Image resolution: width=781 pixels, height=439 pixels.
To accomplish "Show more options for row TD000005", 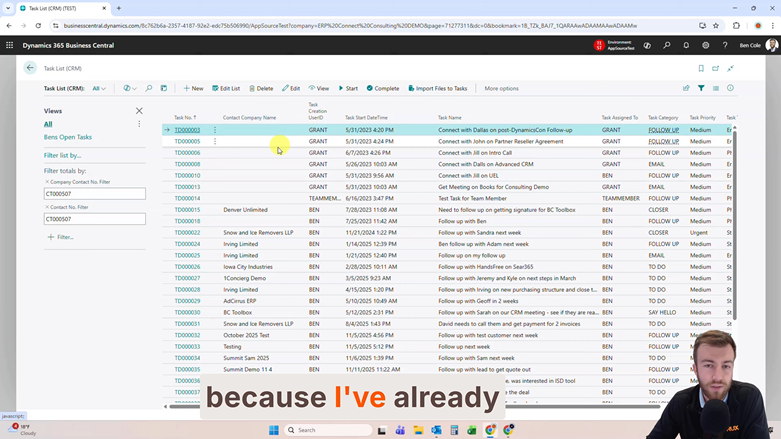I will (215, 142).
